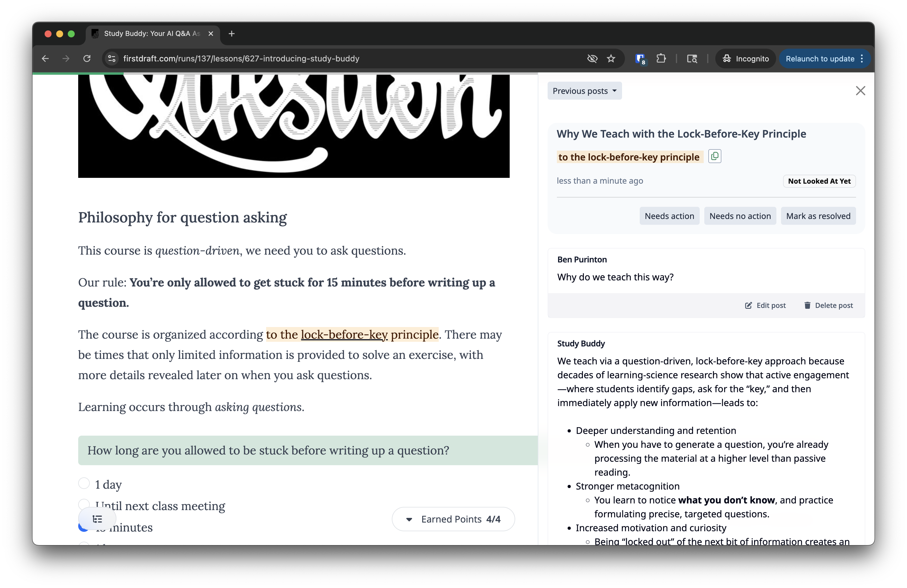The height and width of the screenshot is (588, 907).
Task: Open a new browser tab
Action: pyautogui.click(x=231, y=34)
